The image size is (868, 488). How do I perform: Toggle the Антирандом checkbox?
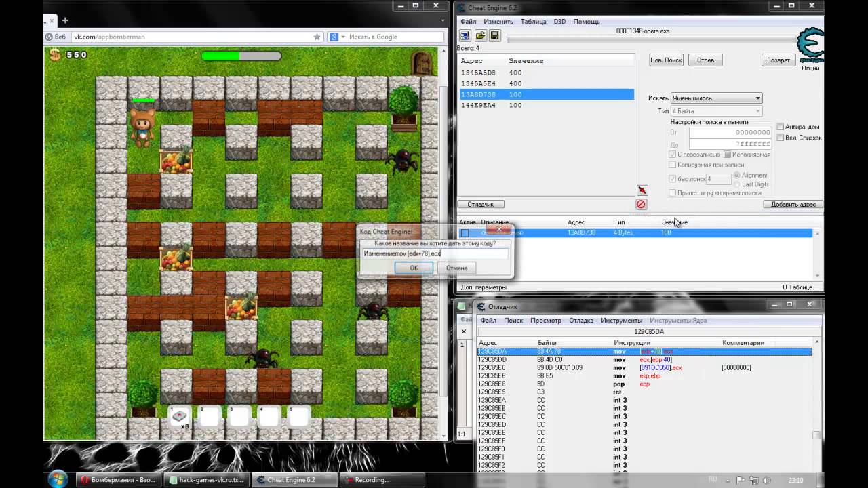coord(780,127)
